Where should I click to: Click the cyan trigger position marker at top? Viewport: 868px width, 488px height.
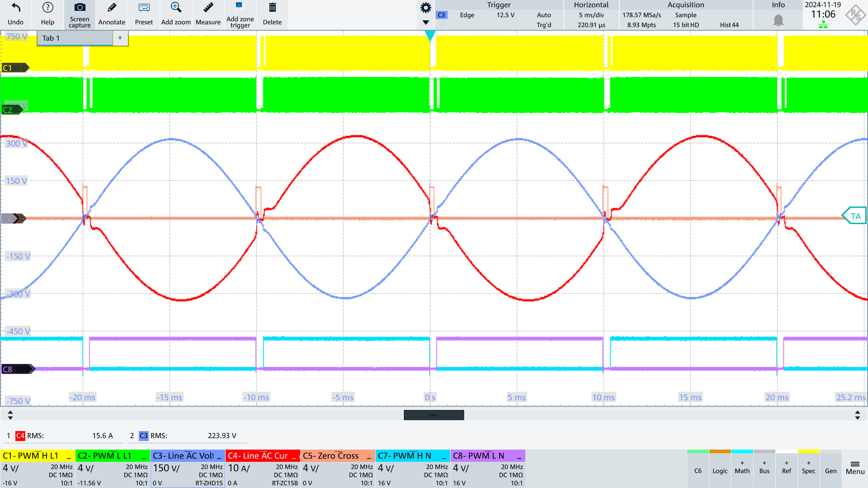[430, 36]
